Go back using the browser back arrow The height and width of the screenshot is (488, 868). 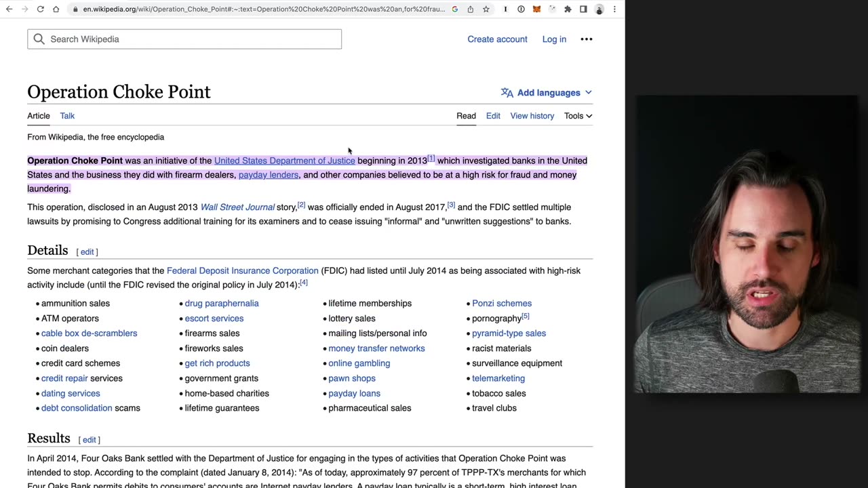tap(9, 9)
